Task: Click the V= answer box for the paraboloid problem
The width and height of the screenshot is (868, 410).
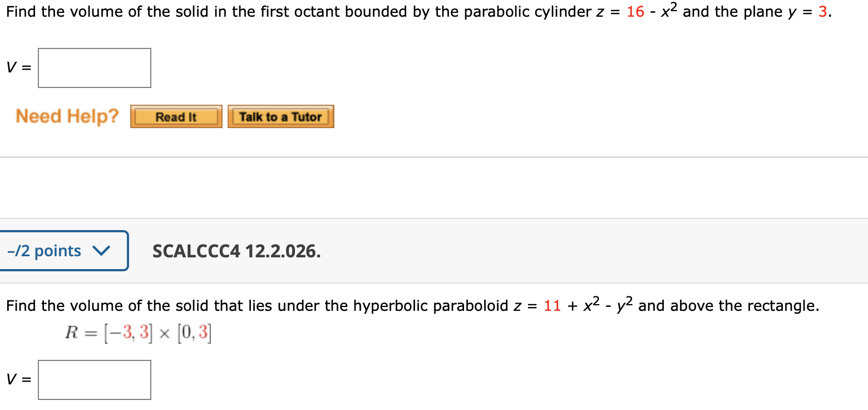Action: tap(94, 379)
